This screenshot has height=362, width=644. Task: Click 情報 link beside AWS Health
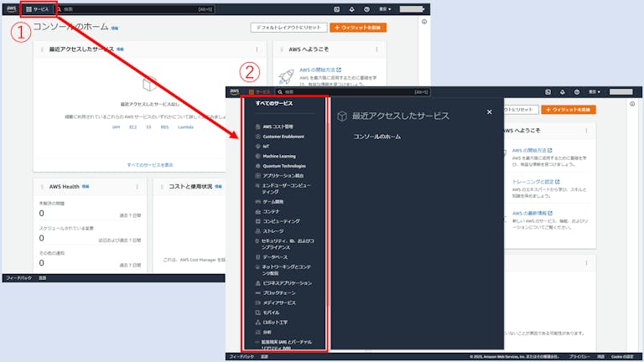[x=86, y=186]
